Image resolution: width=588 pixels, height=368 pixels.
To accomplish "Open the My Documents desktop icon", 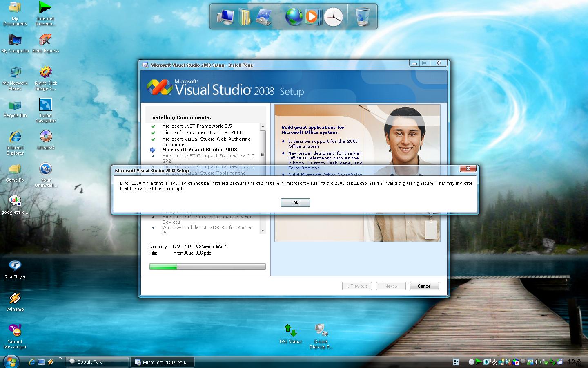I will click(15, 13).
